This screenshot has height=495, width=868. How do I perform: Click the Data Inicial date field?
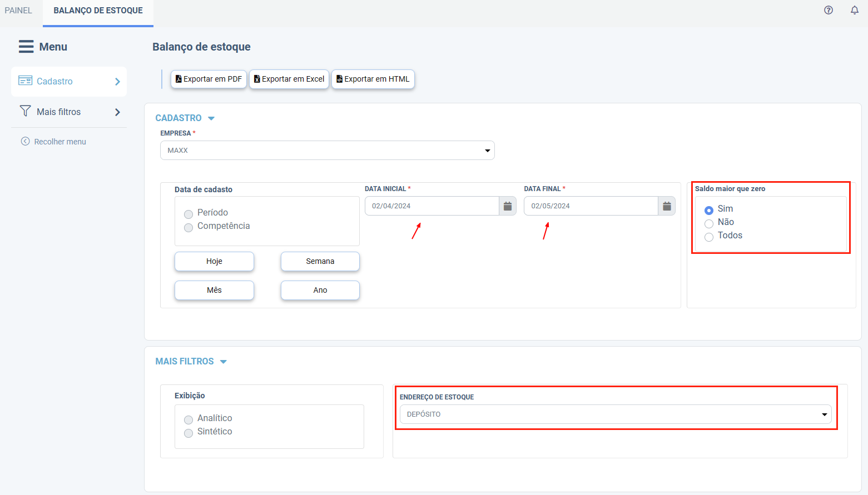click(432, 206)
